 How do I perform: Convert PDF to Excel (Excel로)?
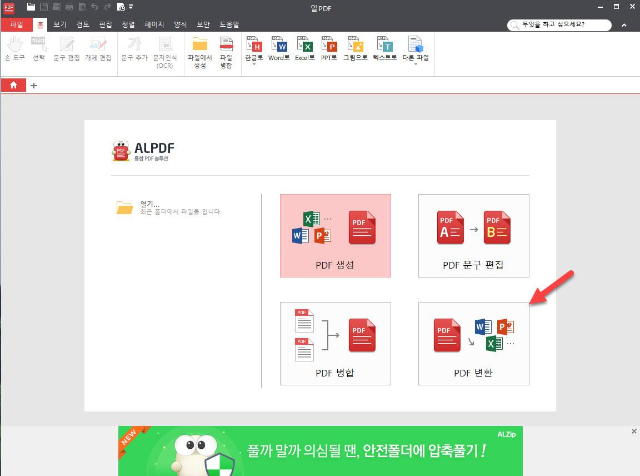305,49
